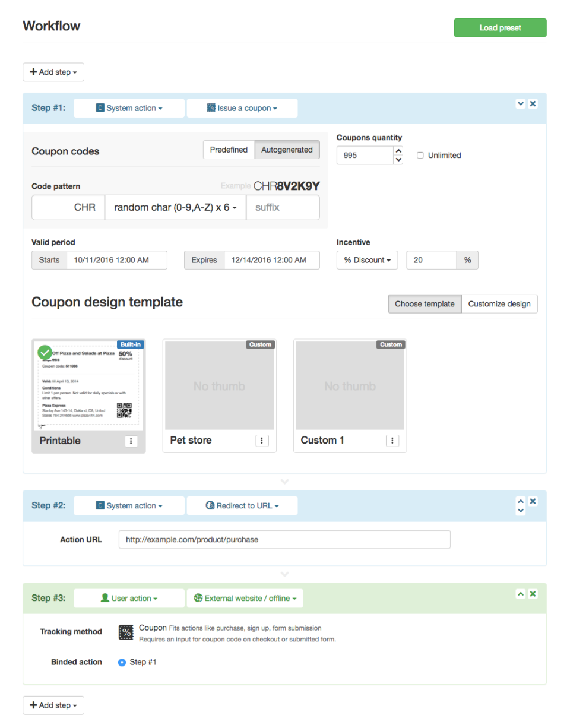
Task: Decrease coupons quantity with down arrow
Action: [x=398, y=160]
